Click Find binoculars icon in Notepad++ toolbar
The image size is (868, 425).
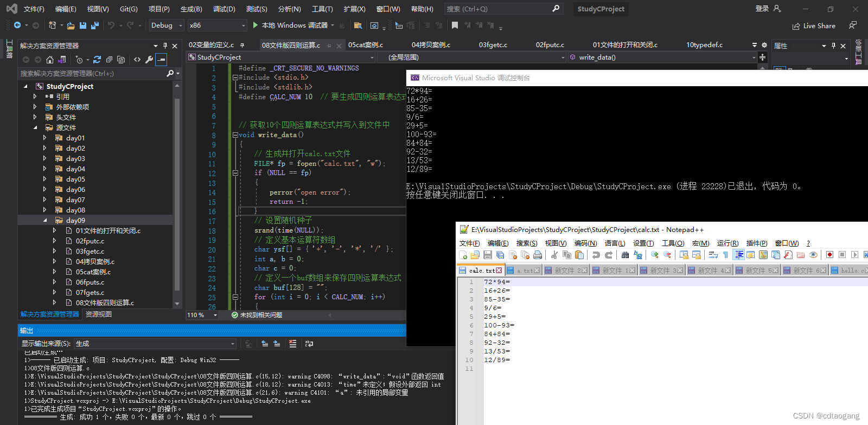tap(626, 255)
